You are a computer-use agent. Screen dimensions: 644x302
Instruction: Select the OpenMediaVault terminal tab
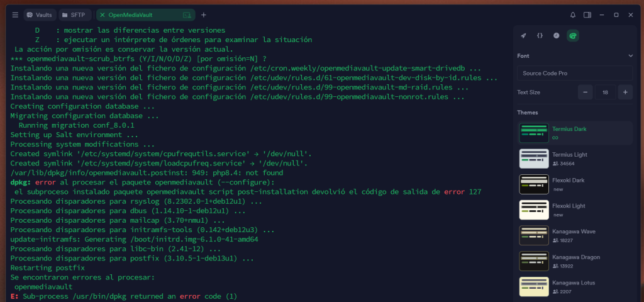(146, 15)
